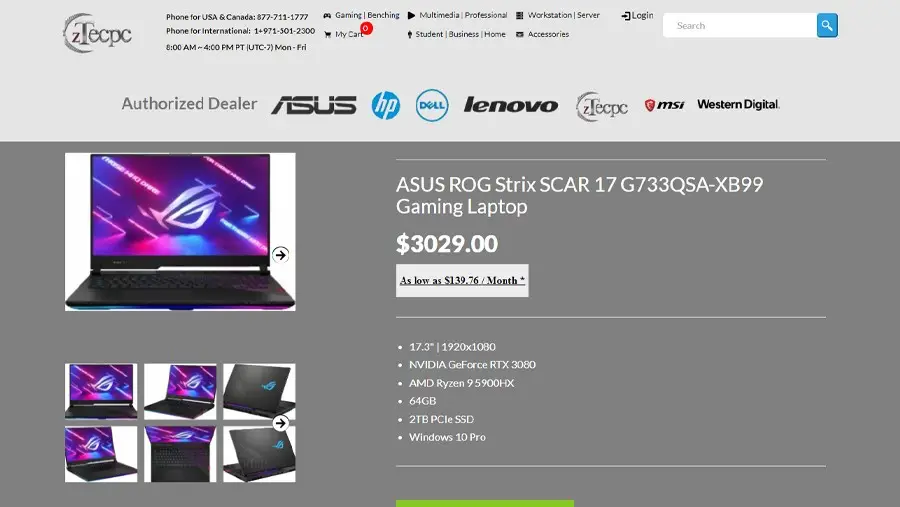This screenshot has width=900, height=507.
Task: Show next thumbnails with gallery arrow
Action: (280, 423)
